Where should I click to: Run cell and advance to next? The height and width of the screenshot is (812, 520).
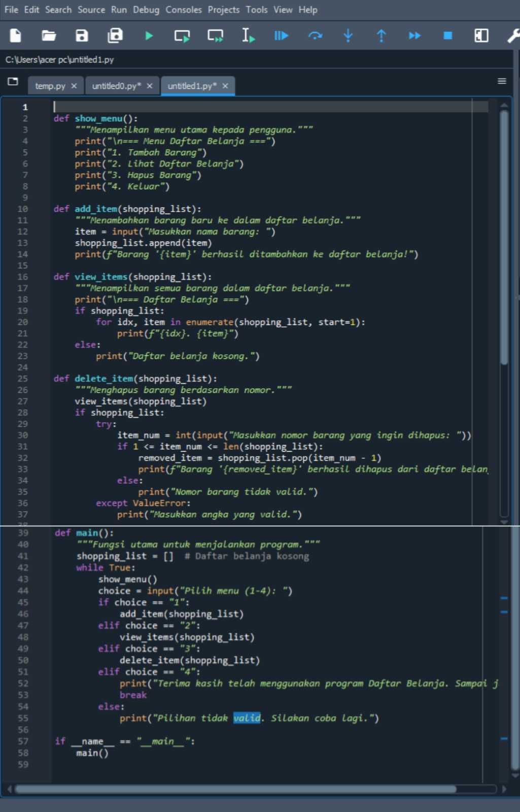click(x=215, y=36)
